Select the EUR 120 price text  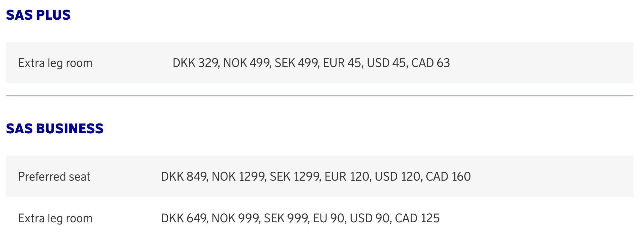[347, 177]
